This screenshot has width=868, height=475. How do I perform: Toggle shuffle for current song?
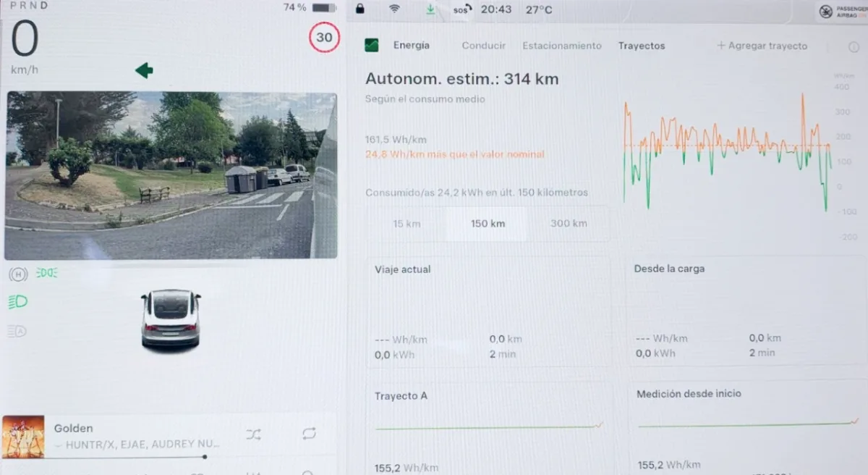pyautogui.click(x=253, y=434)
